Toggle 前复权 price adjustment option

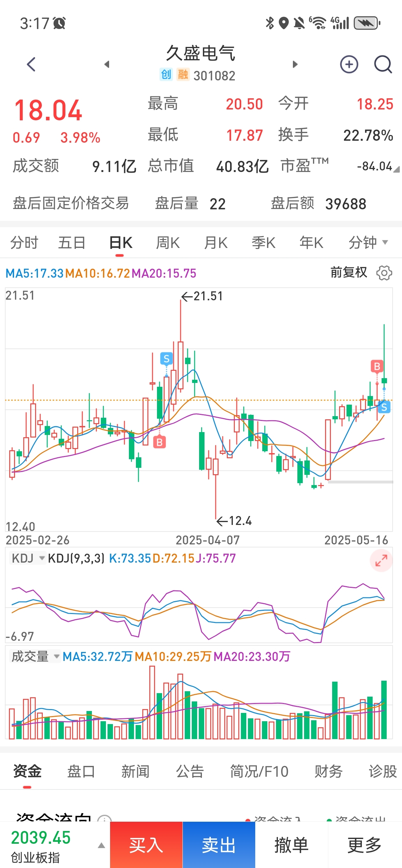348,272
